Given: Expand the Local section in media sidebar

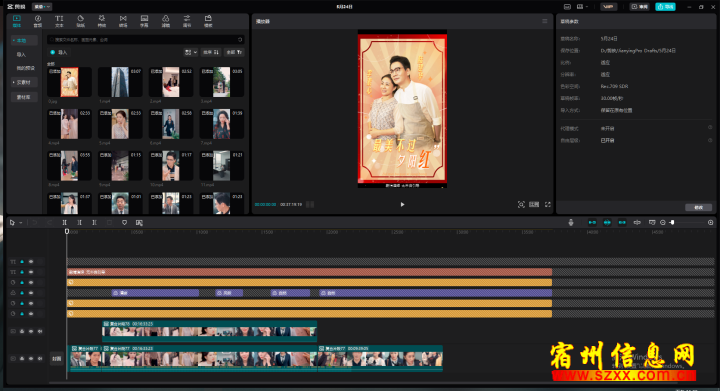Looking at the screenshot, I should pyautogui.click(x=24, y=41).
